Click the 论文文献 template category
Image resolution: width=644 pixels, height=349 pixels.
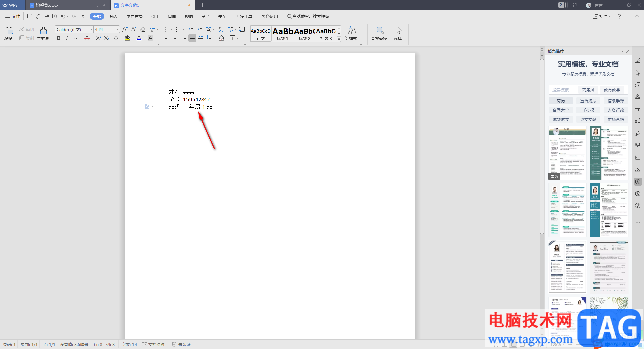[588, 119]
